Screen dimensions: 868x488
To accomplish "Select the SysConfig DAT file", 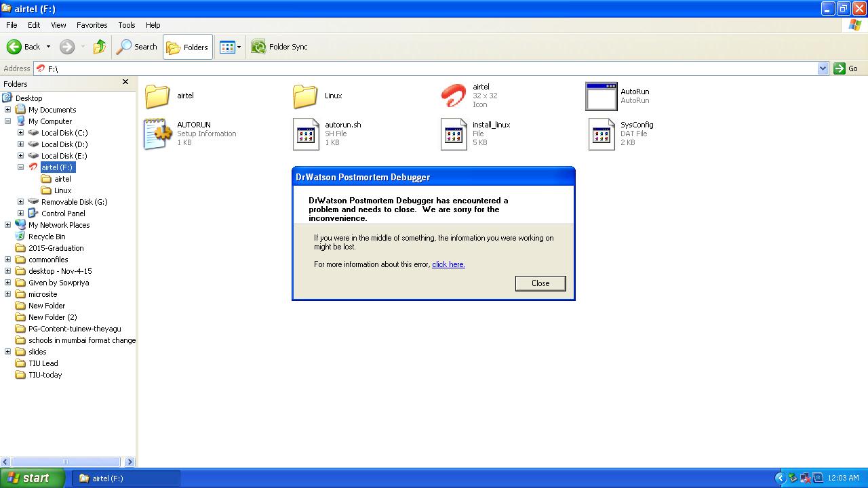I will [x=601, y=134].
